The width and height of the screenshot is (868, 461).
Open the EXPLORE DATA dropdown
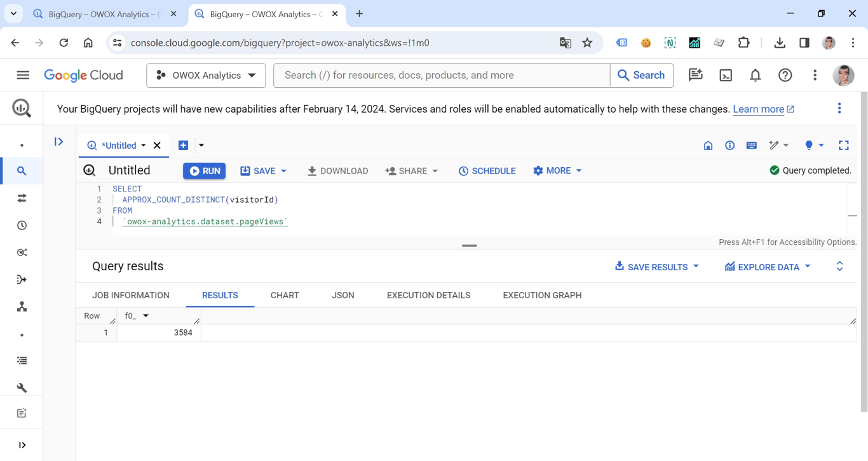(768, 267)
